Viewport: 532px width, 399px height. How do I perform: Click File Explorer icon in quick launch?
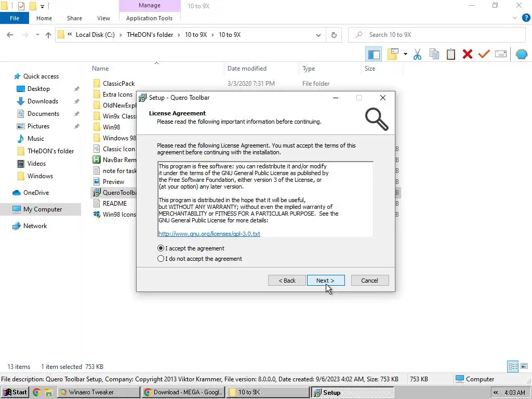(48, 393)
